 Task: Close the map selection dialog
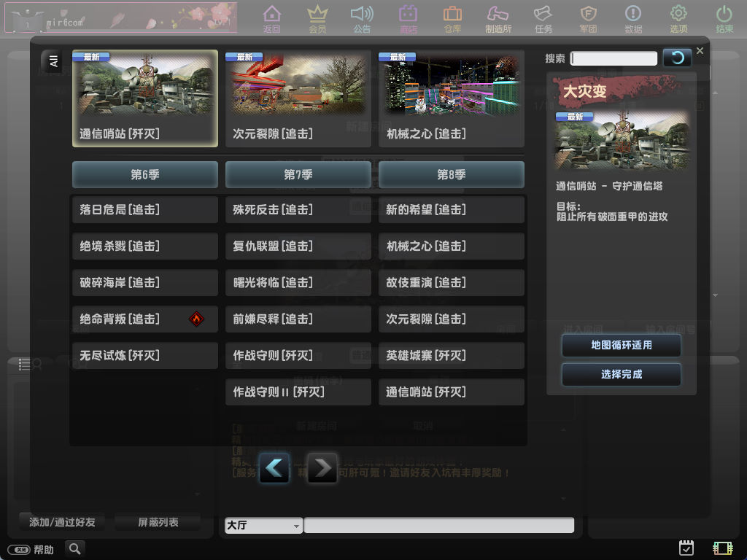pos(700,50)
